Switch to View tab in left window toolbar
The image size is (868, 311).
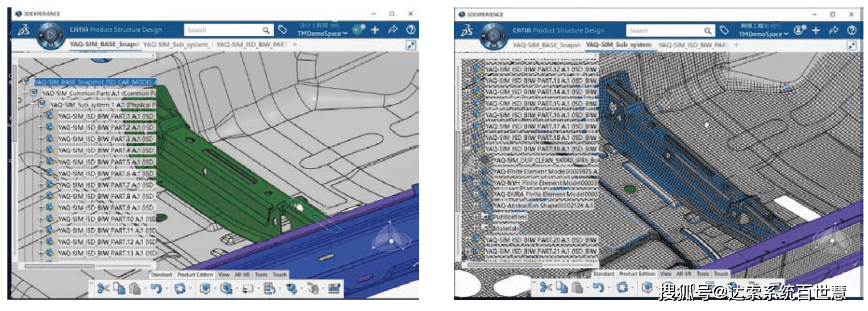tap(224, 275)
